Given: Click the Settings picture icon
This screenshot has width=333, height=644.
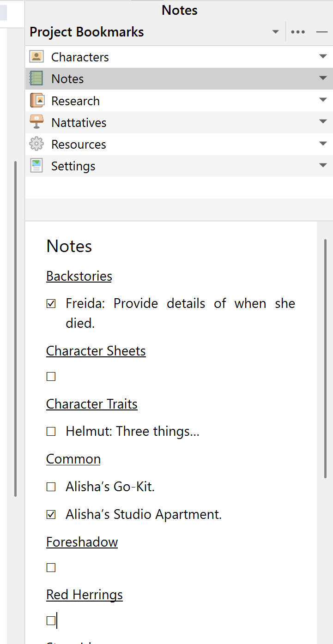Looking at the screenshot, I should click(36, 166).
